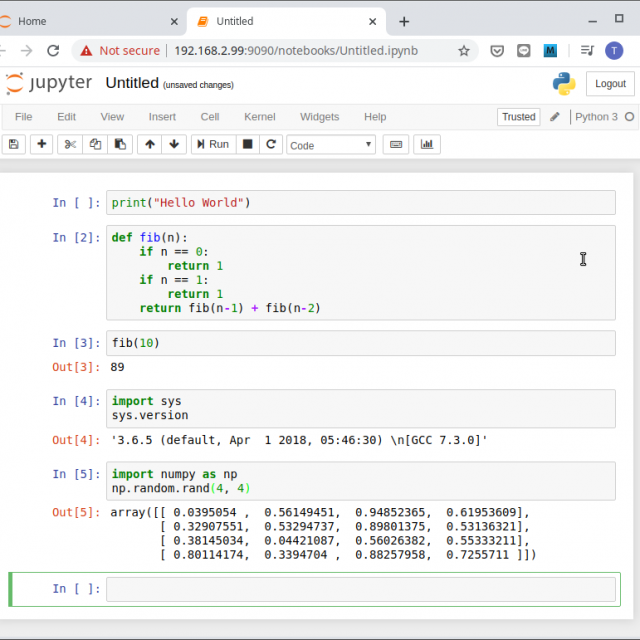Move selected cell up arrow
The height and width of the screenshot is (640, 640).
click(150, 144)
